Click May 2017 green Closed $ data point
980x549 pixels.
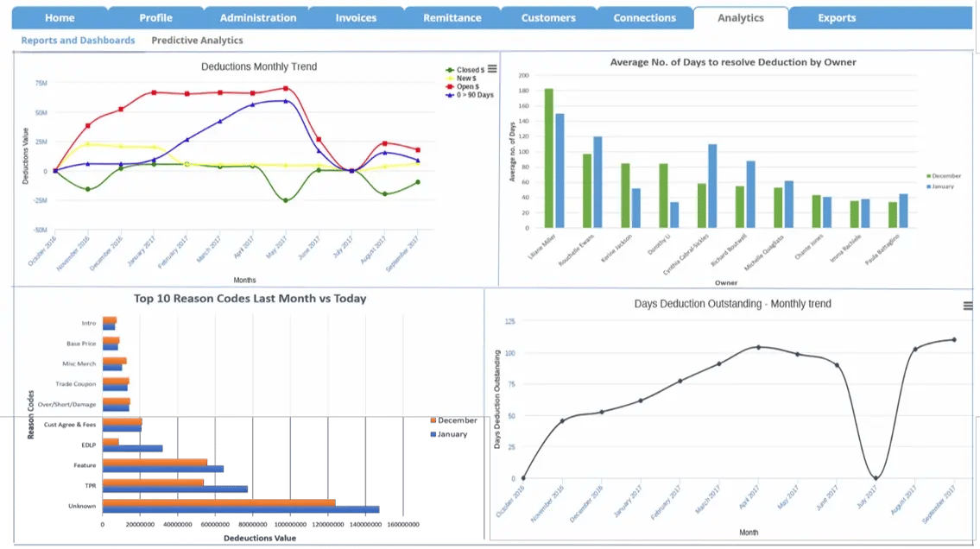[286, 200]
